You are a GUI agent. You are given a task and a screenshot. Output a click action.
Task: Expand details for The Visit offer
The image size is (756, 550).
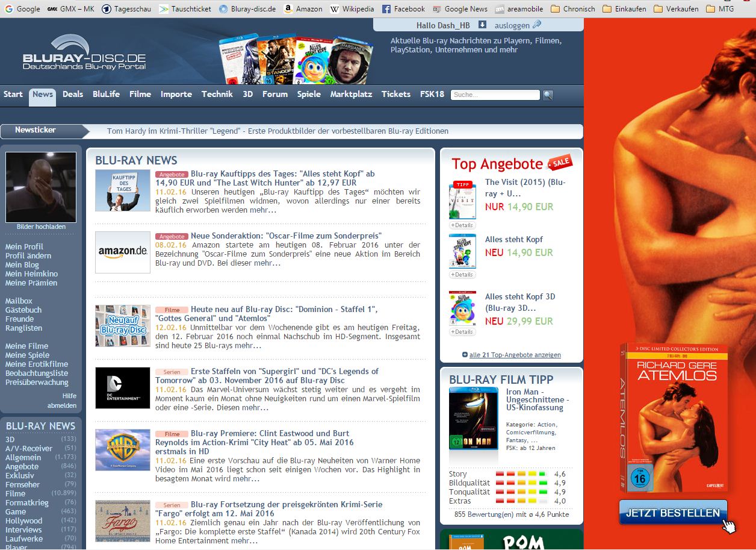462,225
